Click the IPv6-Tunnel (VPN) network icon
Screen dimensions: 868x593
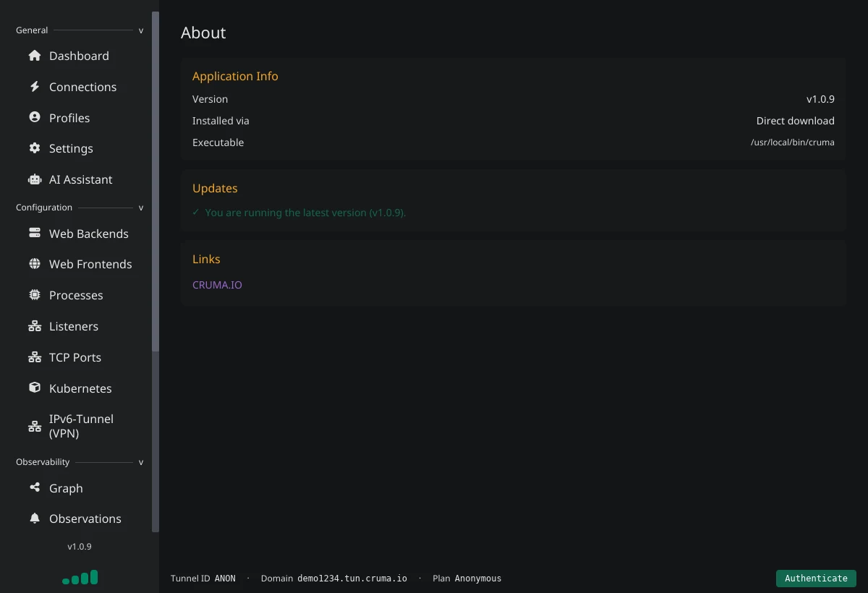pos(35,426)
